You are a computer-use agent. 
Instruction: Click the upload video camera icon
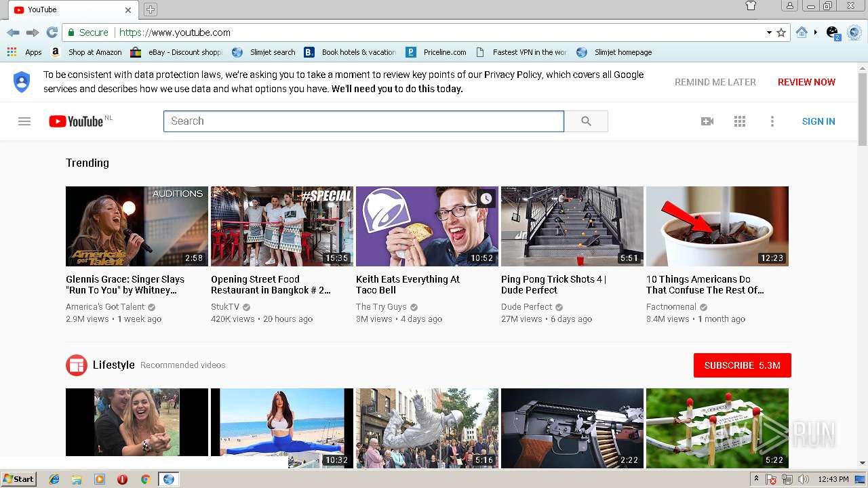point(707,121)
